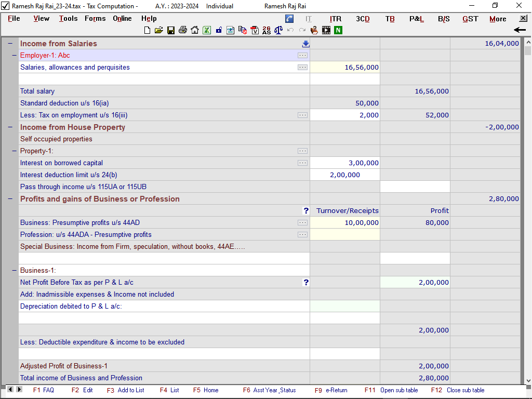Collapse the Income from House Property section
The width and height of the screenshot is (532, 399).
click(x=10, y=127)
